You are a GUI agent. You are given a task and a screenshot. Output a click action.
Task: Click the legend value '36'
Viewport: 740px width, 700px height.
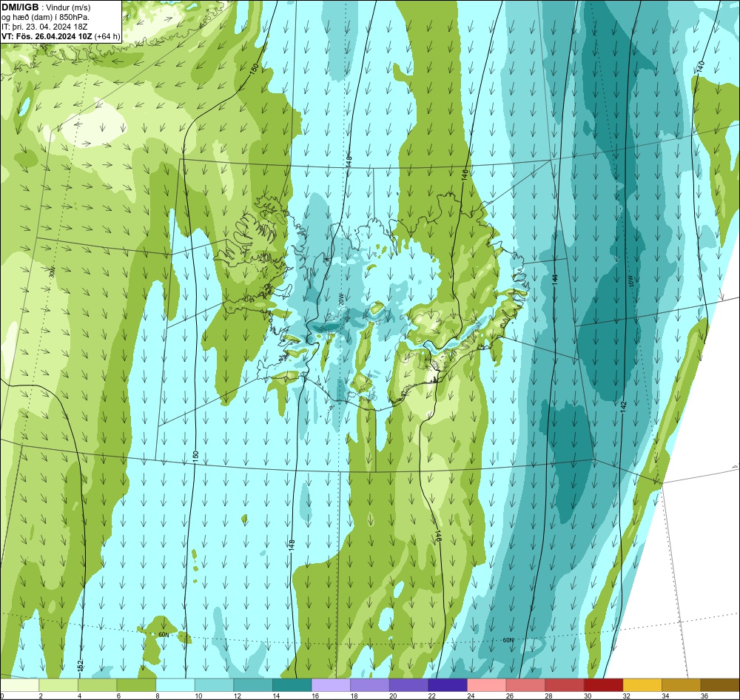coord(704,696)
